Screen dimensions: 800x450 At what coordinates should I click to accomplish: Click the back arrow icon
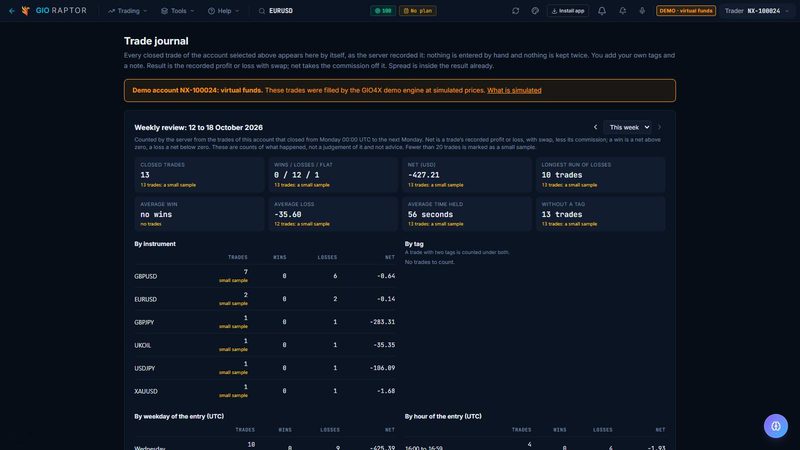[12, 11]
